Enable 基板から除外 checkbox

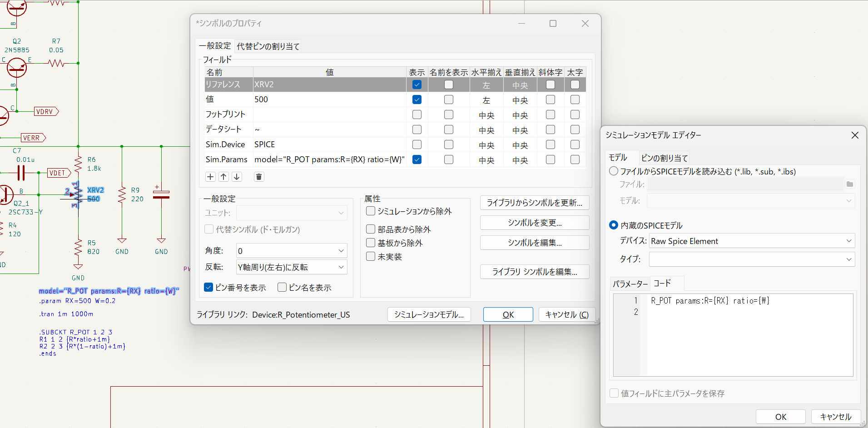pyautogui.click(x=371, y=243)
